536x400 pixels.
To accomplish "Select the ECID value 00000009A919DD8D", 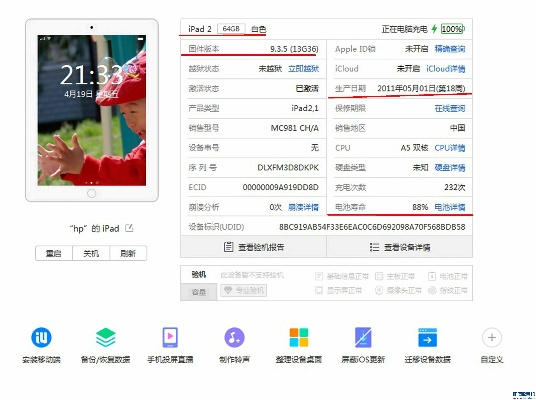I will 280,187.
